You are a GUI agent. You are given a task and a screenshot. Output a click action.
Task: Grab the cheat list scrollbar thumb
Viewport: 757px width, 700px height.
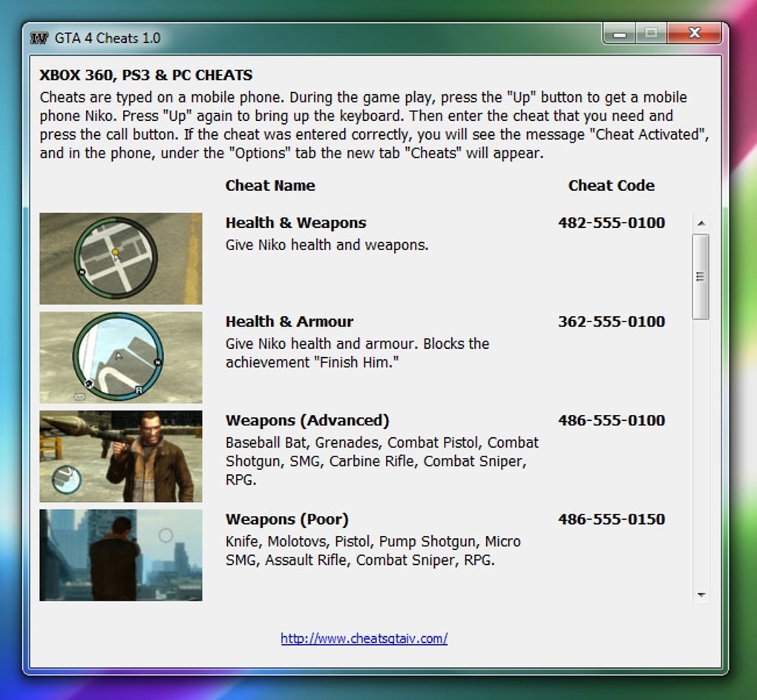coord(701,277)
